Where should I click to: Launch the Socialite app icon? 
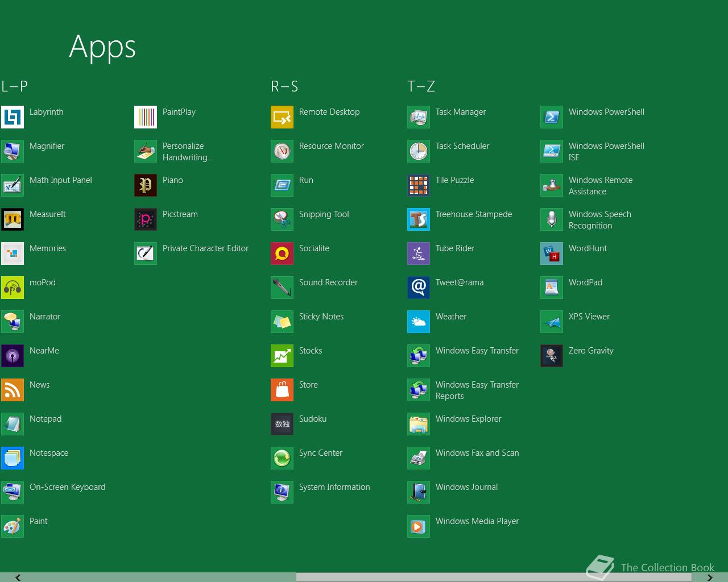coord(282,253)
